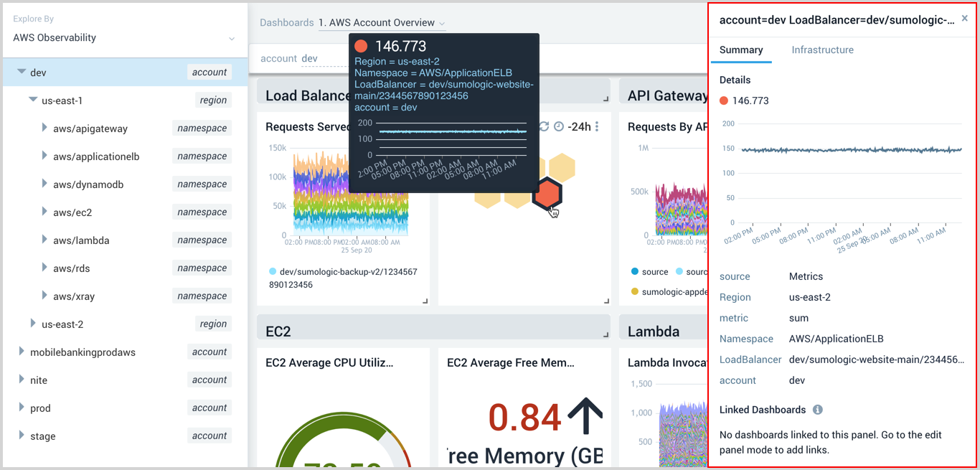This screenshot has width=980, height=470.
Task: Click the info icon beside Linked Dashboards
Action: click(817, 410)
